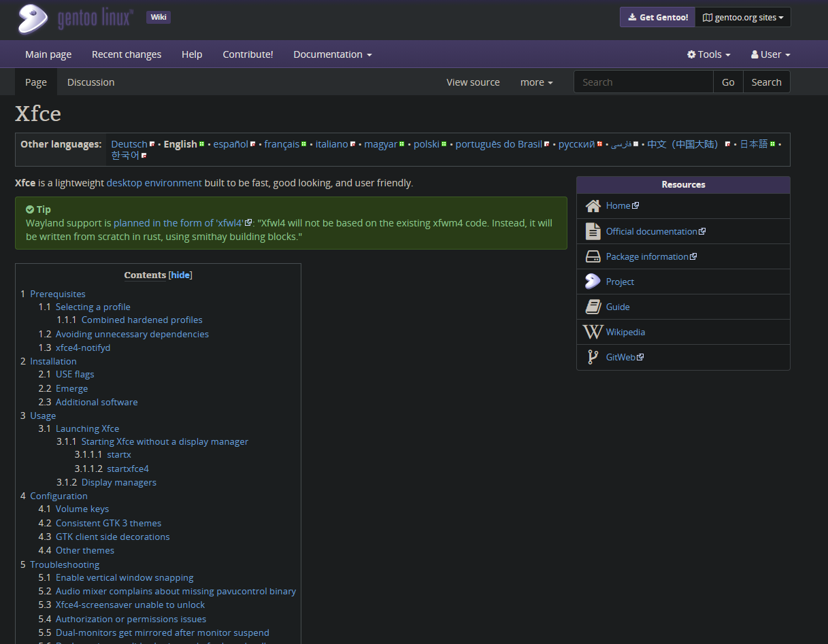Open the User dropdown menu
This screenshot has width=828, height=644.
point(770,54)
